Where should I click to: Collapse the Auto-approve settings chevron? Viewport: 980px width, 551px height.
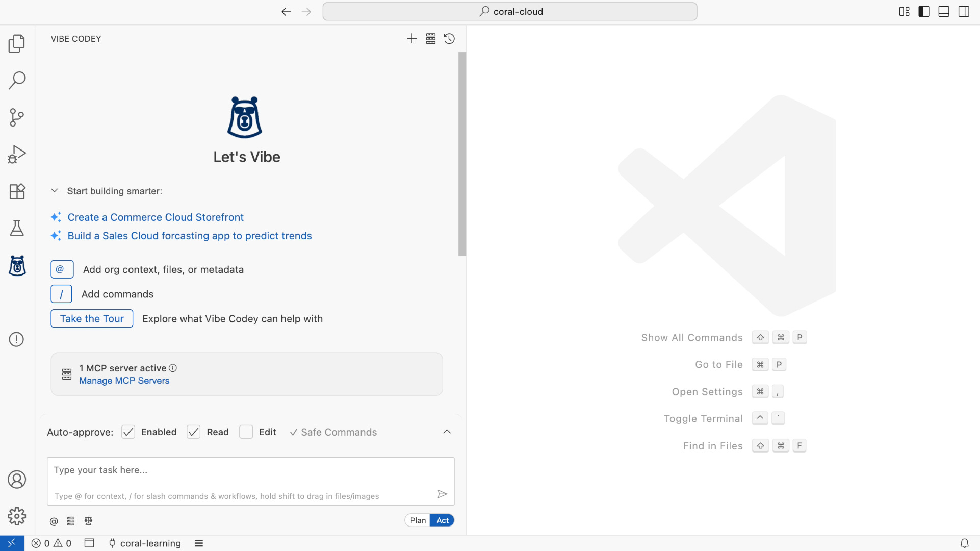coord(447,432)
